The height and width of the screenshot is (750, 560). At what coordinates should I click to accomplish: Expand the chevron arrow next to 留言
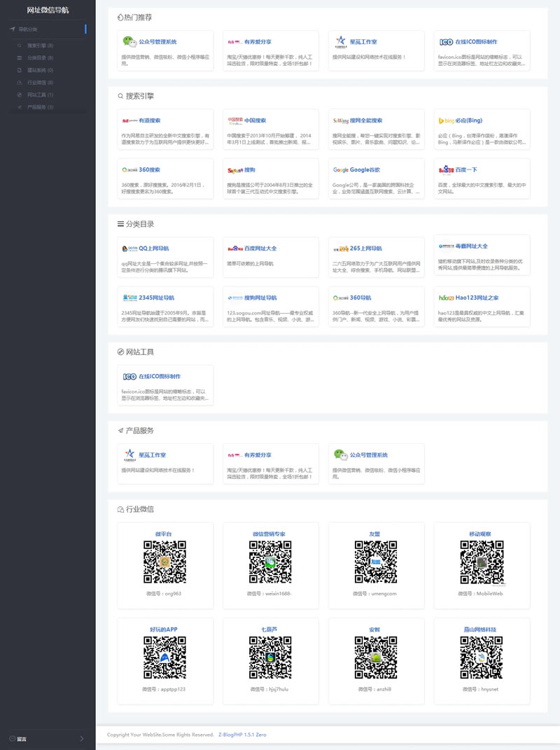click(x=82, y=739)
